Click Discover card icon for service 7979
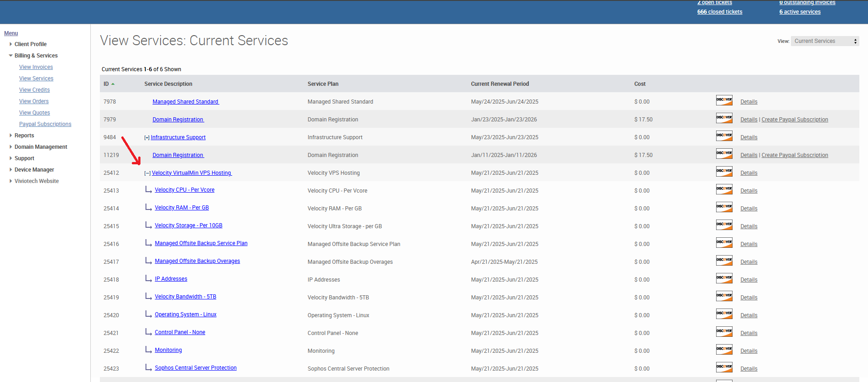The width and height of the screenshot is (868, 382). coord(724,118)
